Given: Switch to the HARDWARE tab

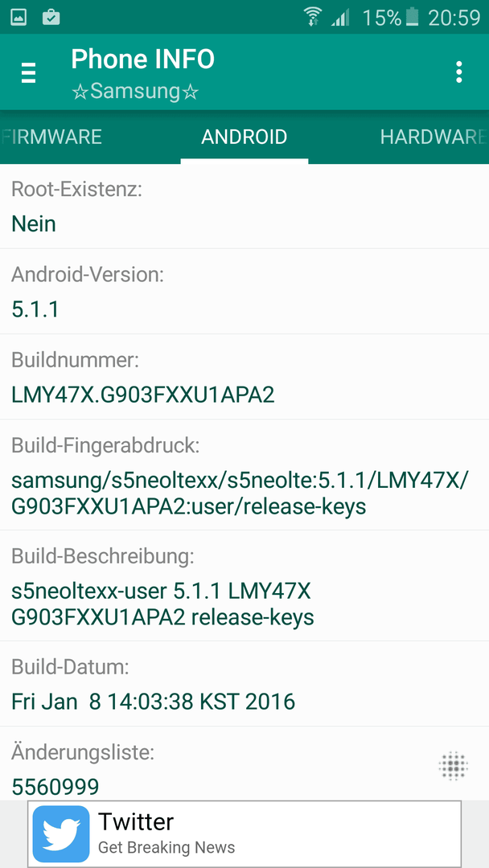Looking at the screenshot, I should click(433, 137).
